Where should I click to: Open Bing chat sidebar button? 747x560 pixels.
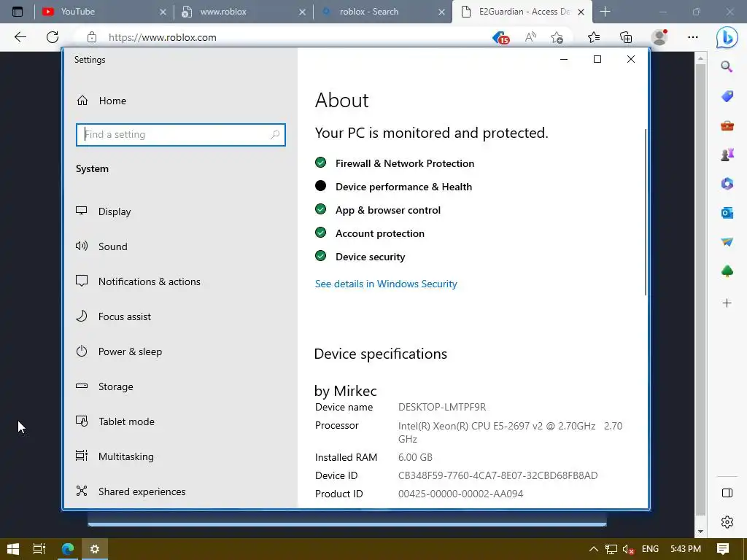click(727, 37)
